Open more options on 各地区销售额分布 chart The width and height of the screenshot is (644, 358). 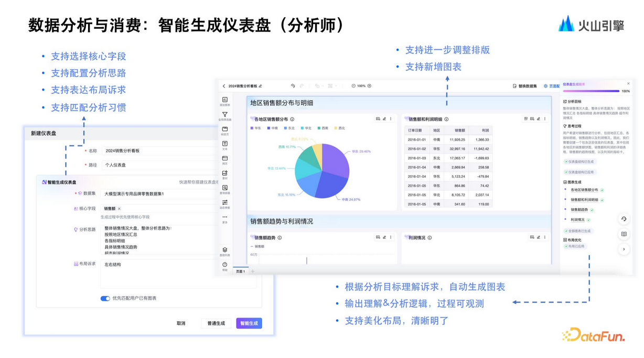(x=391, y=119)
